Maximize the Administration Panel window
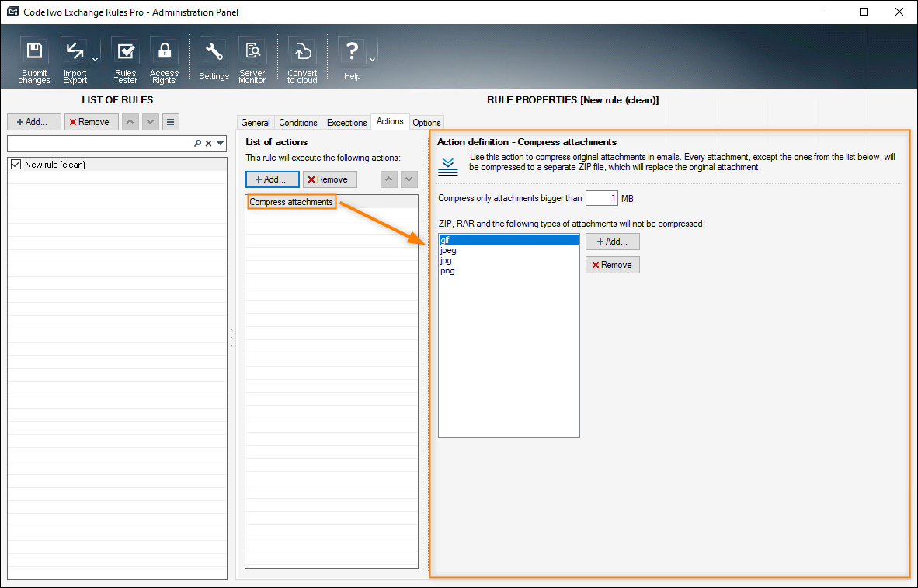The height and width of the screenshot is (588, 918). pos(864,12)
